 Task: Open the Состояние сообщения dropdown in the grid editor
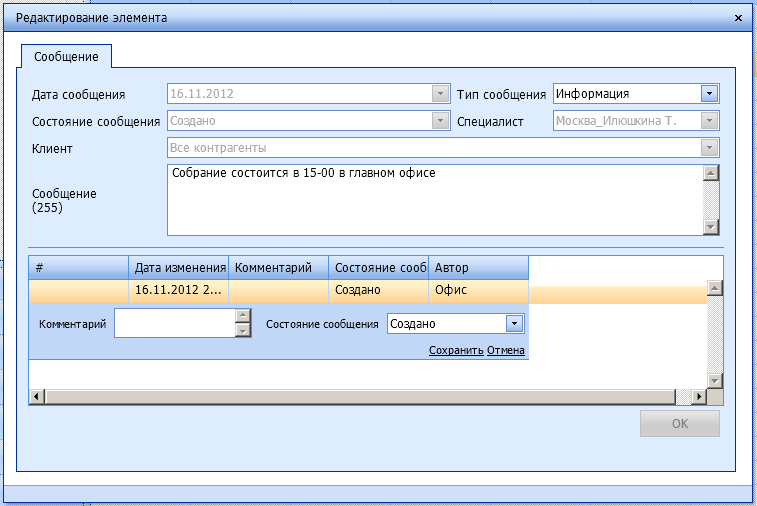(x=514, y=324)
